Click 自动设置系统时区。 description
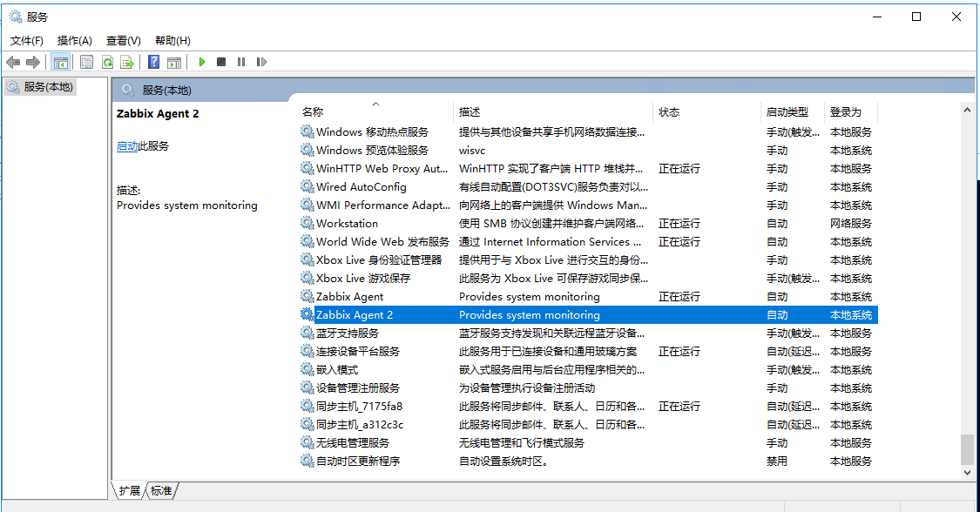 [504, 461]
